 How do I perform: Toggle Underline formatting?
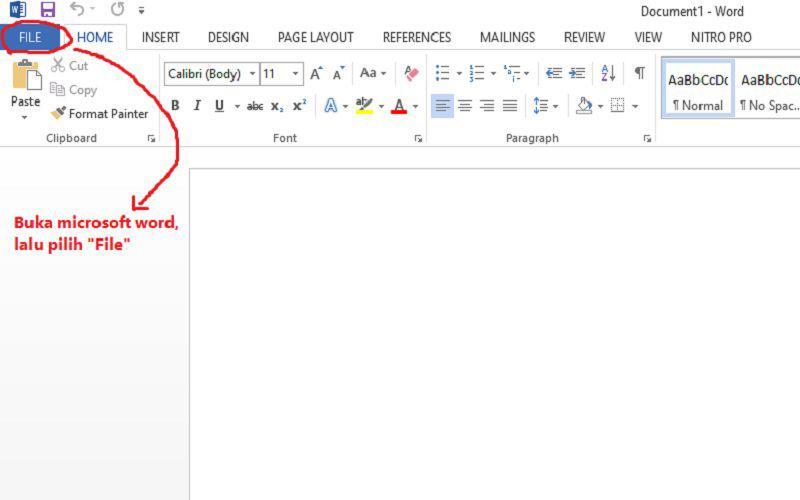coord(219,106)
